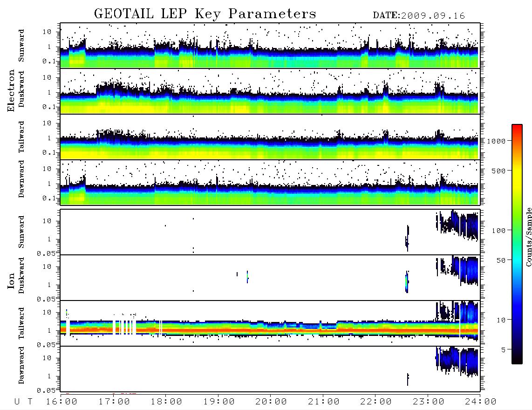
Task: Click the "500" colorbar tick label
Action: [498, 171]
